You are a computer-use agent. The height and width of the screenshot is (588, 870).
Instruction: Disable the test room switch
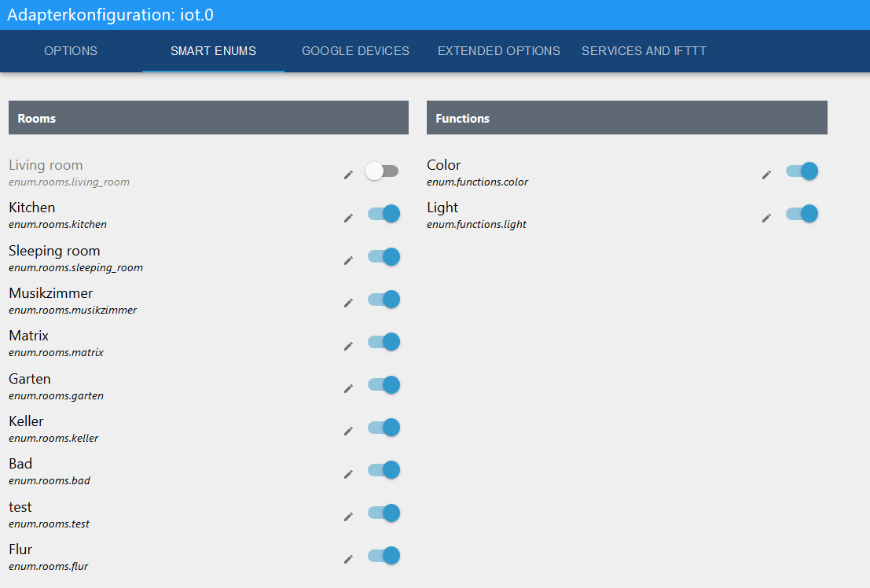[x=384, y=513]
